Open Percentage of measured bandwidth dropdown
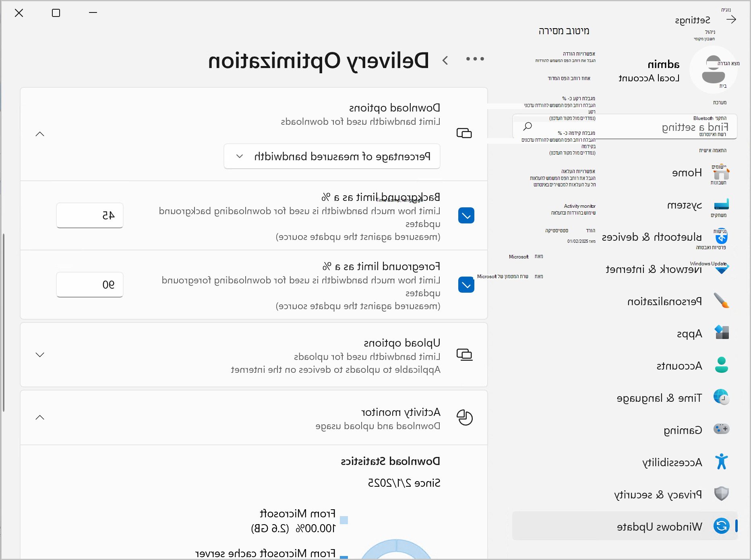 (x=332, y=156)
